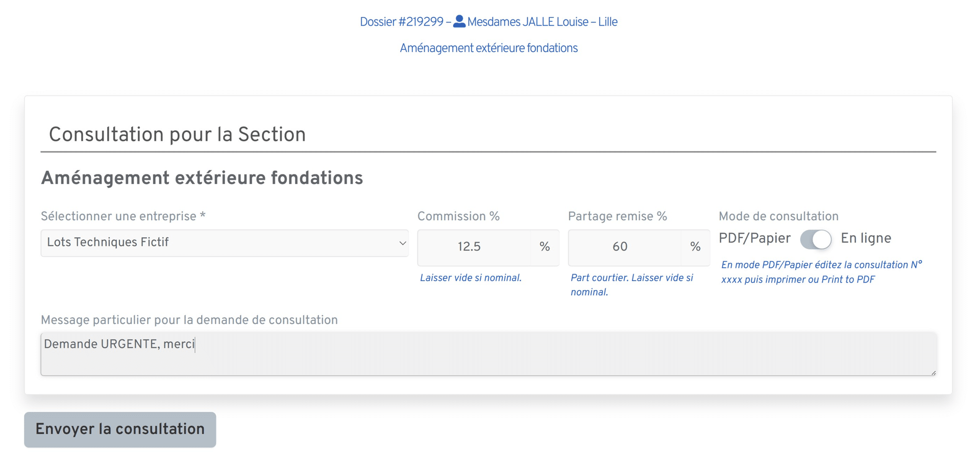Click the user profile icon in the header

[x=459, y=21]
